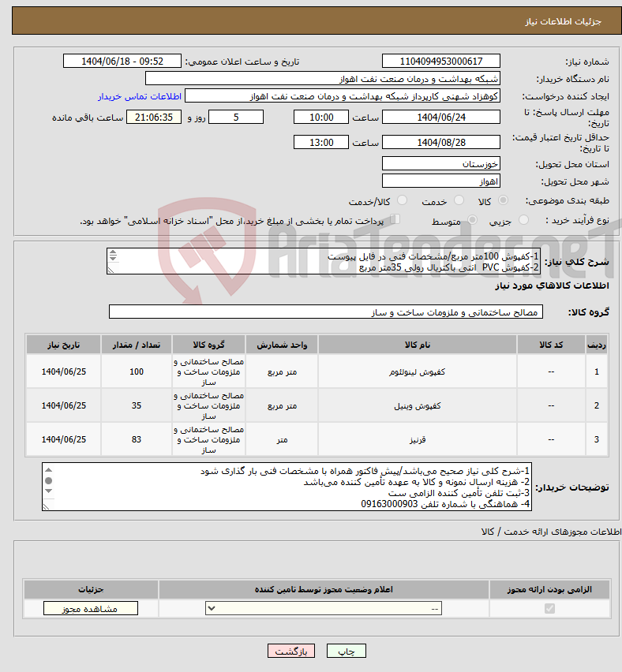The height and width of the screenshot is (672, 622).
Task: Click the buyer notes resize handle
Action: point(47,506)
